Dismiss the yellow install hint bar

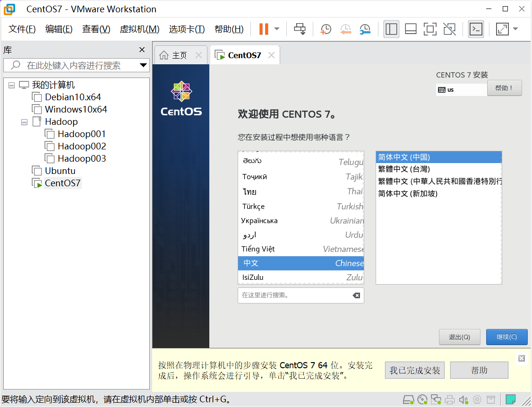522,358
